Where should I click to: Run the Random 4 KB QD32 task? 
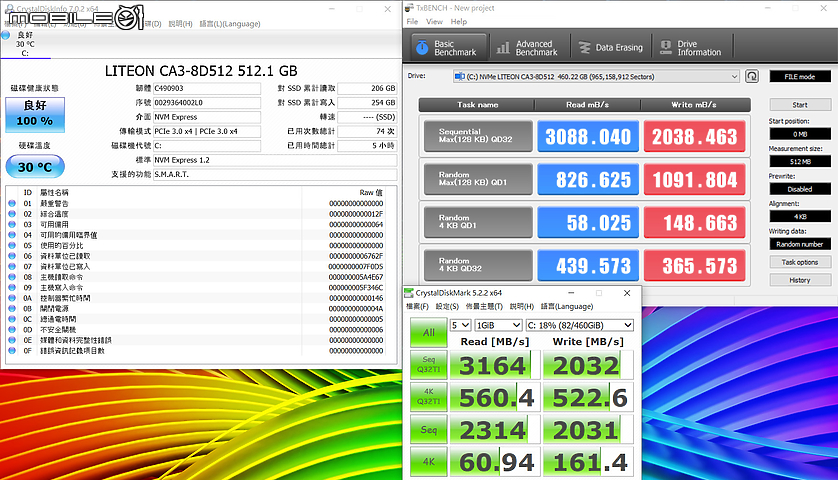point(478,265)
